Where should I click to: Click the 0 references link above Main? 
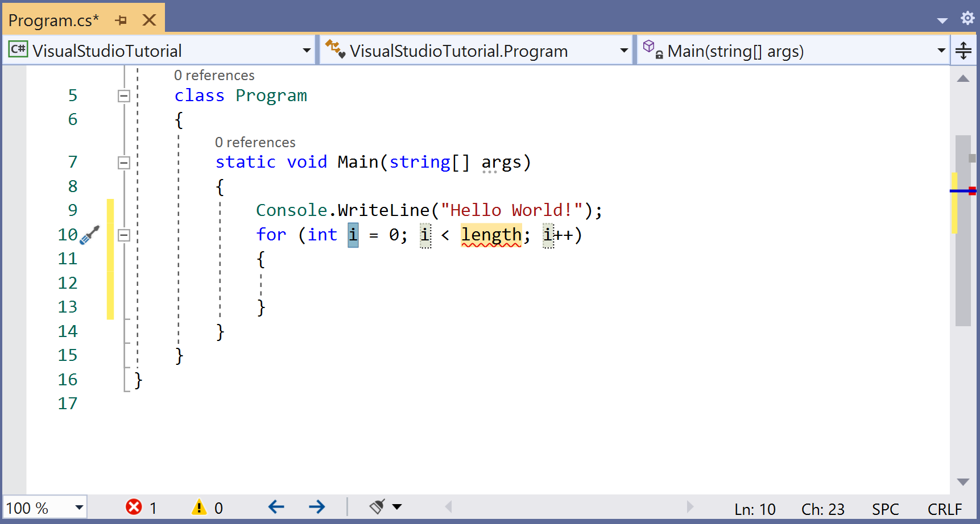[x=255, y=143]
